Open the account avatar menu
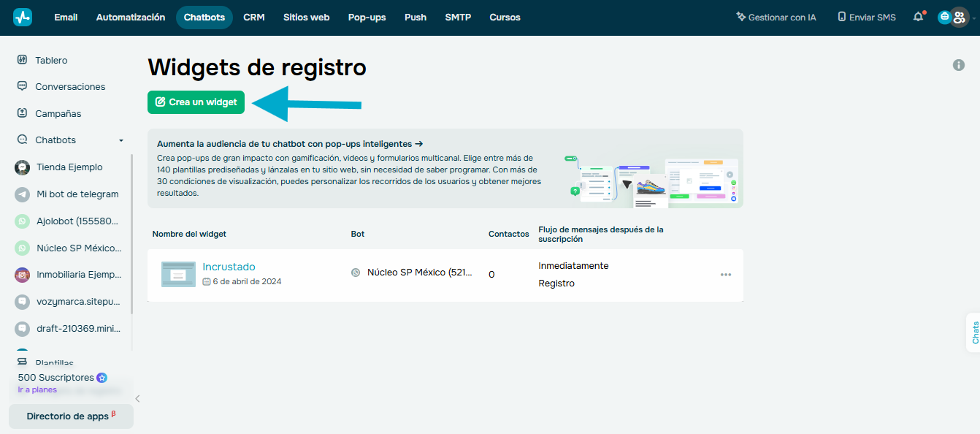The height and width of the screenshot is (434, 980). coord(958,18)
